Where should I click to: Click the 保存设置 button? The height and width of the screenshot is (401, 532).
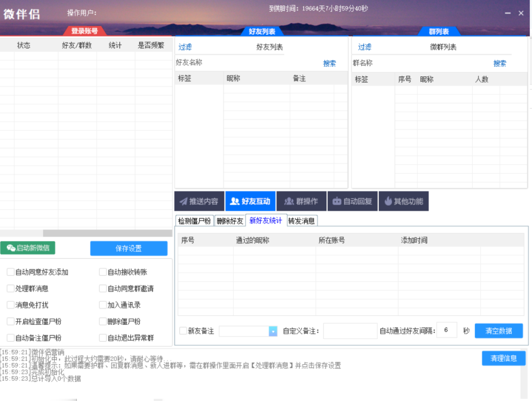click(x=129, y=248)
